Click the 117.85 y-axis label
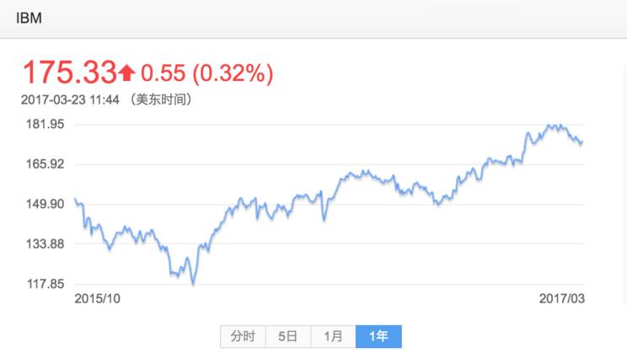627x364 pixels. click(x=46, y=284)
